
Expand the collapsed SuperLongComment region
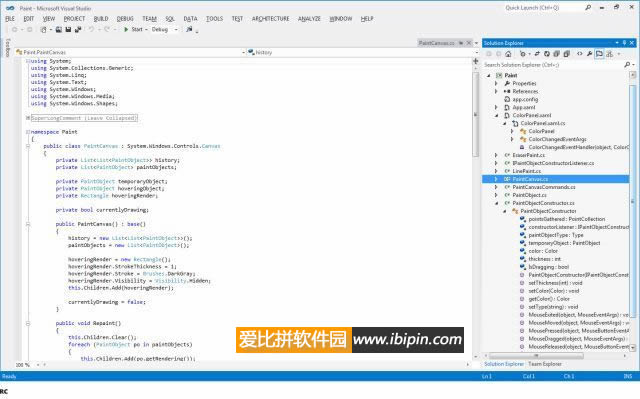[28, 118]
